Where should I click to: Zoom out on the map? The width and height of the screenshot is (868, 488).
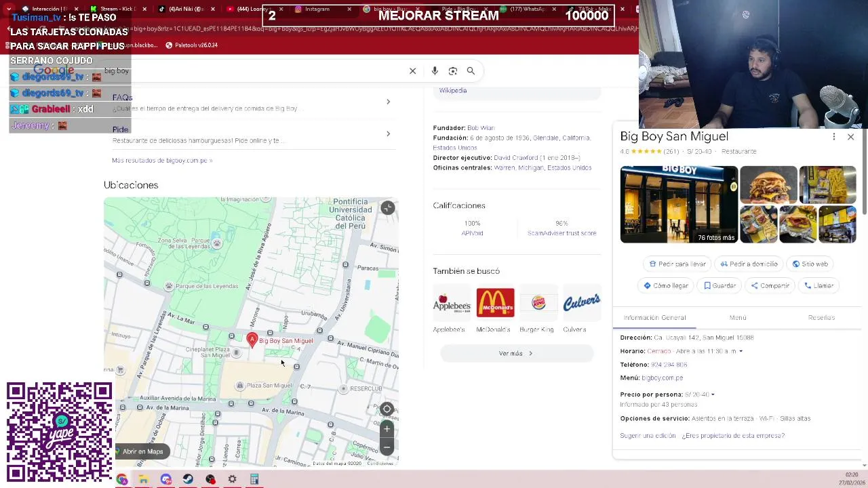[x=387, y=447]
